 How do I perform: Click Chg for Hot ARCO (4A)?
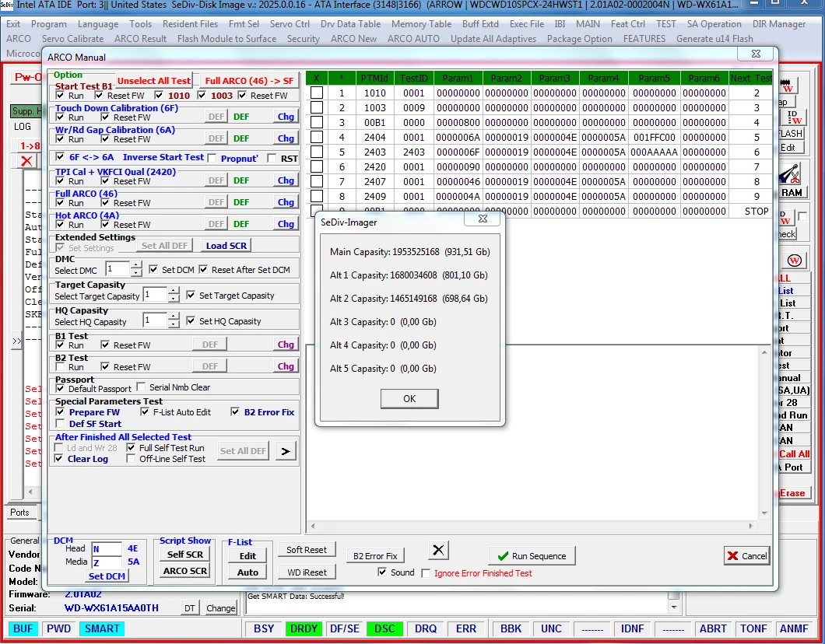click(x=286, y=224)
